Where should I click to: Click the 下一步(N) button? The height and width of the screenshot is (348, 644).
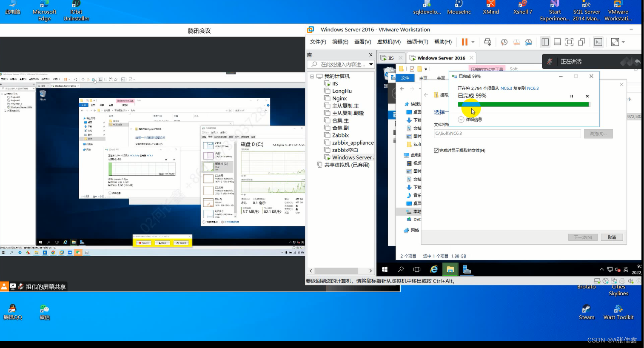(583, 237)
